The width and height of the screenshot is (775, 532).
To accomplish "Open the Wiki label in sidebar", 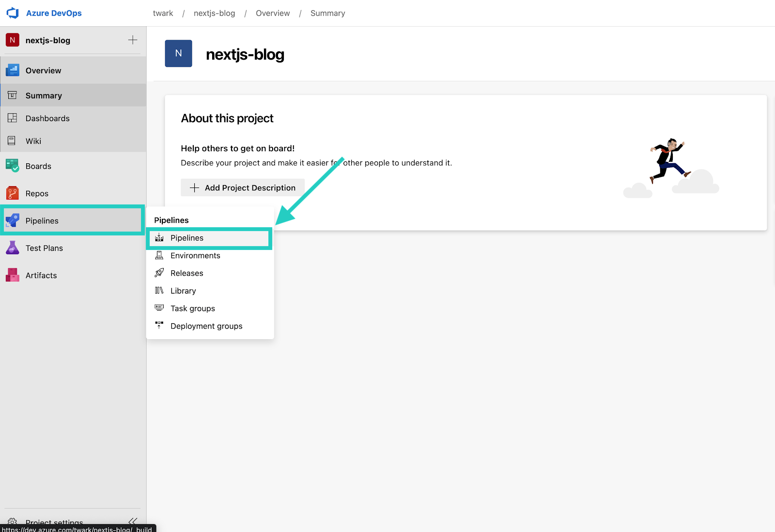I will click(33, 141).
